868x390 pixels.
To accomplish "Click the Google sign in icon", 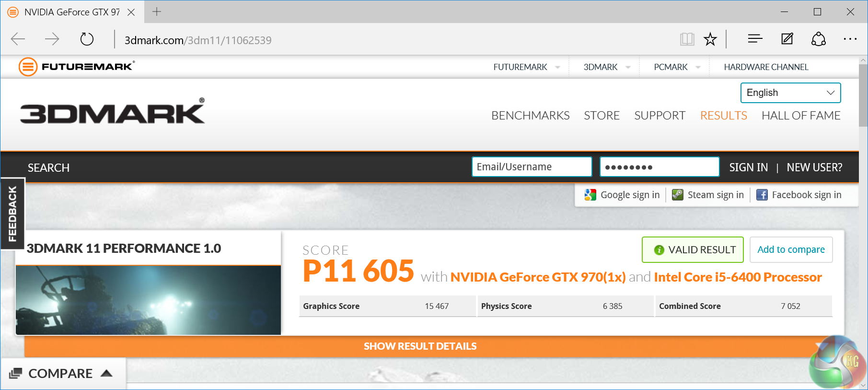I will pyautogui.click(x=590, y=195).
